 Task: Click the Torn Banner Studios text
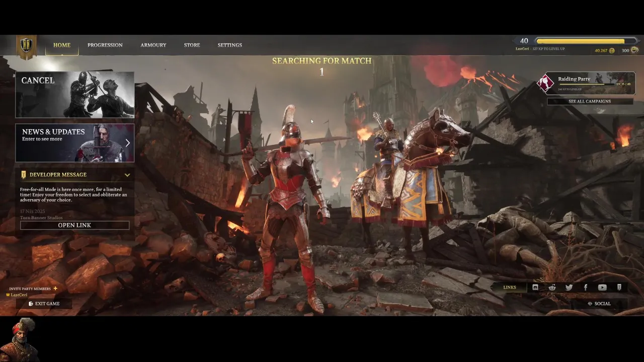click(41, 218)
